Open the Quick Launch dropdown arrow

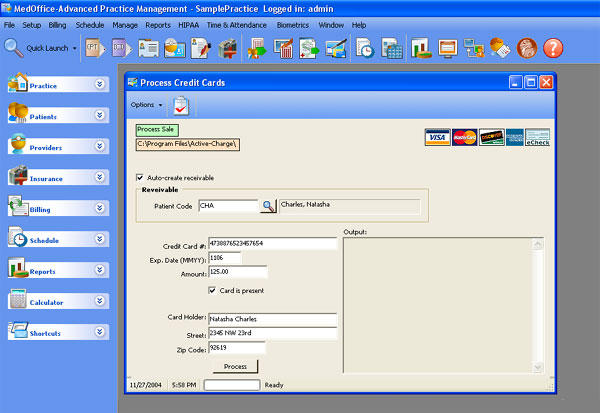[75, 47]
